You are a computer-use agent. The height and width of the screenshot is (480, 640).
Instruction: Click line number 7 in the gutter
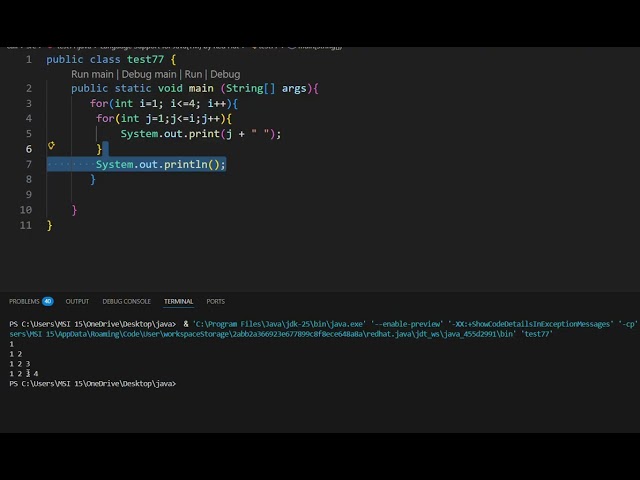(29, 164)
